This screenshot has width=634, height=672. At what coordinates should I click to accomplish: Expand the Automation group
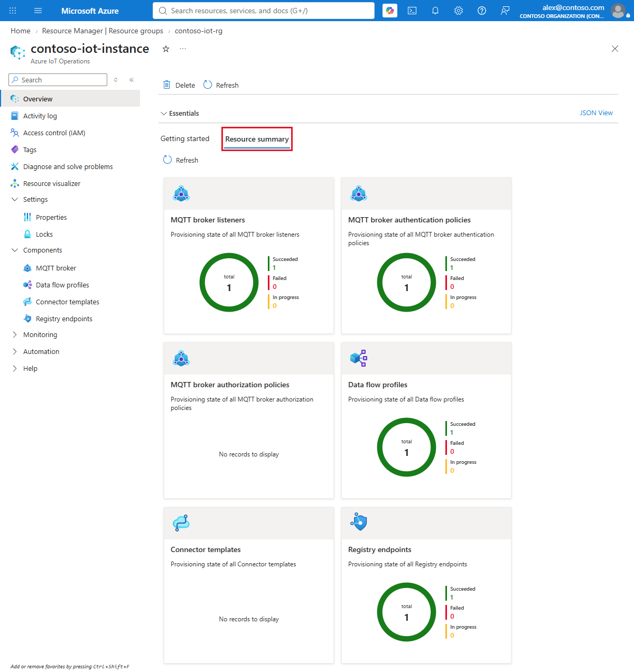click(15, 351)
